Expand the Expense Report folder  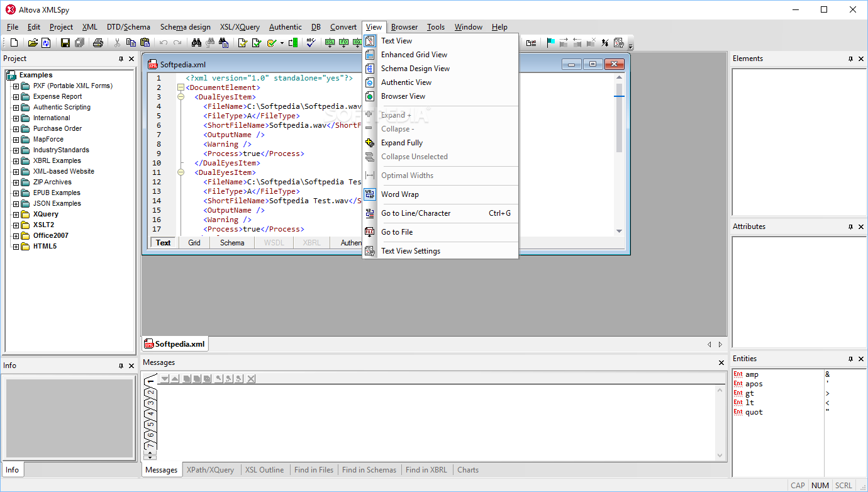pos(16,97)
